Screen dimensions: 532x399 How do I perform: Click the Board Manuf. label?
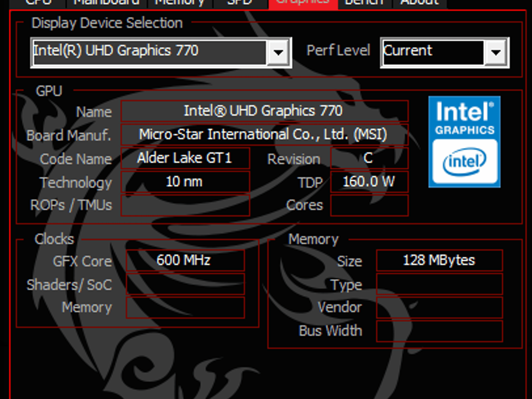(x=69, y=136)
